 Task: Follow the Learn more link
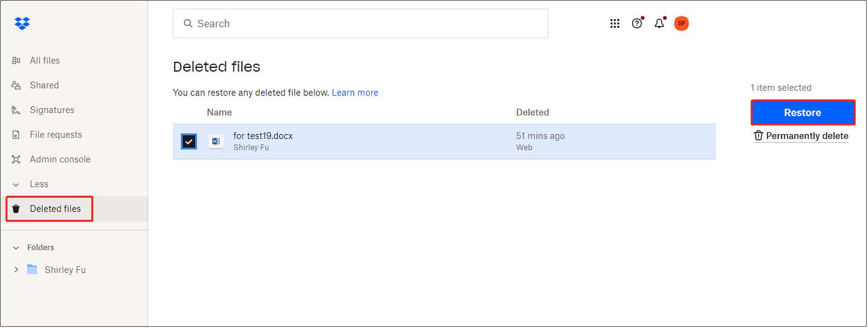[x=355, y=93]
